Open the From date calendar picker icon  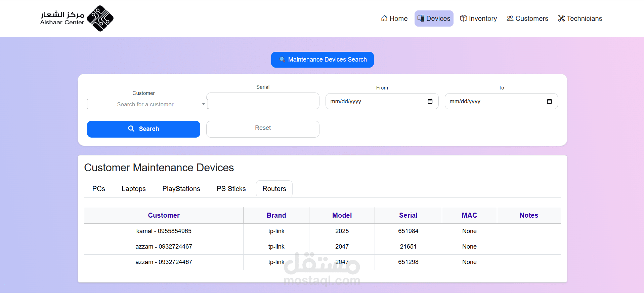430,101
